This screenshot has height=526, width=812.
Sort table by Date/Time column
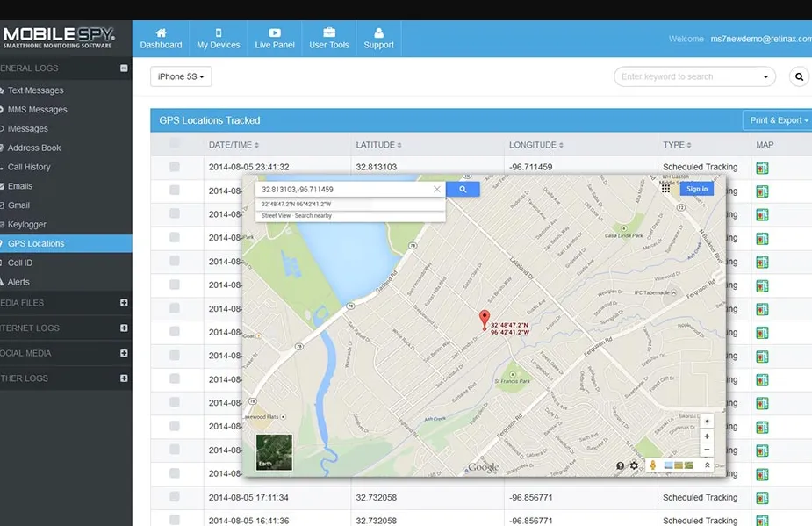pyautogui.click(x=234, y=145)
